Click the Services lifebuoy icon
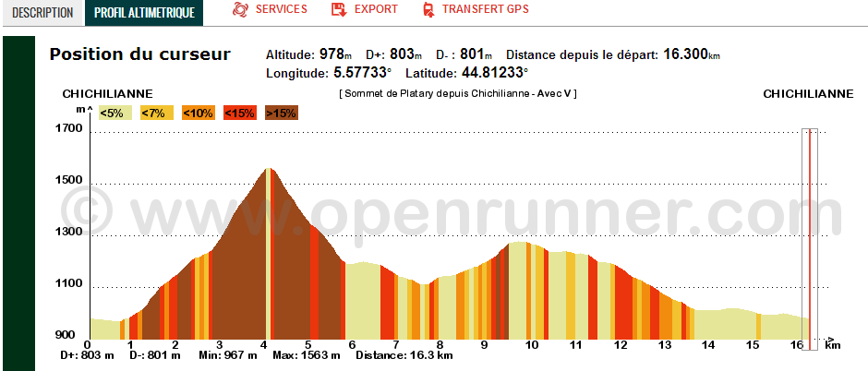Viewport: 868px width, 371px height. coord(241,10)
